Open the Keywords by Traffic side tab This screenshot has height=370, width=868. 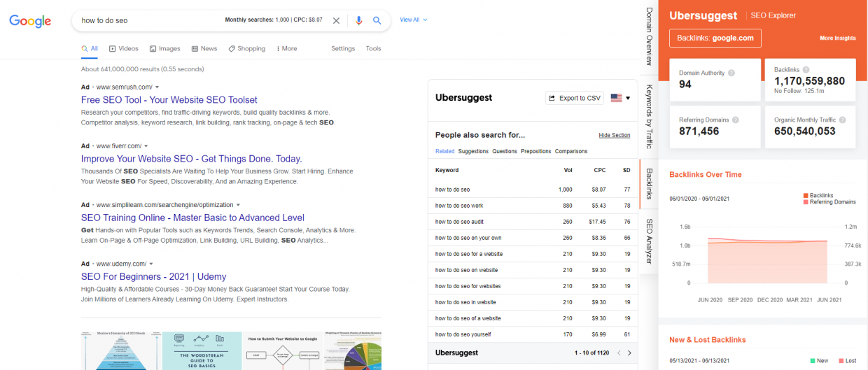point(649,116)
